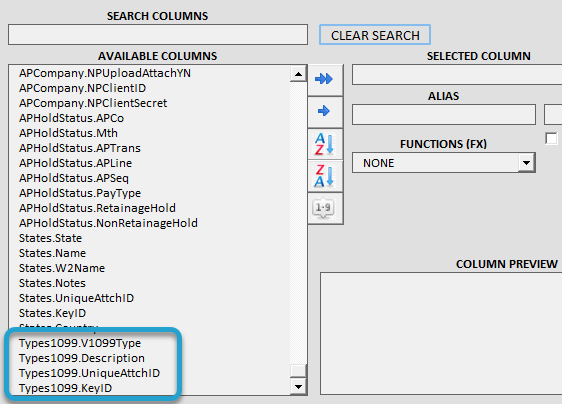Click inside the Column Preview box

(x=441, y=333)
